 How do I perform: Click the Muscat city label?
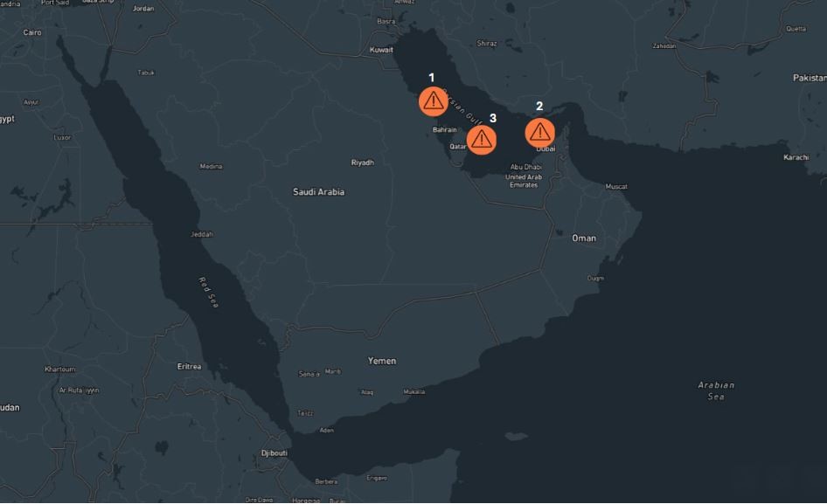click(x=616, y=187)
